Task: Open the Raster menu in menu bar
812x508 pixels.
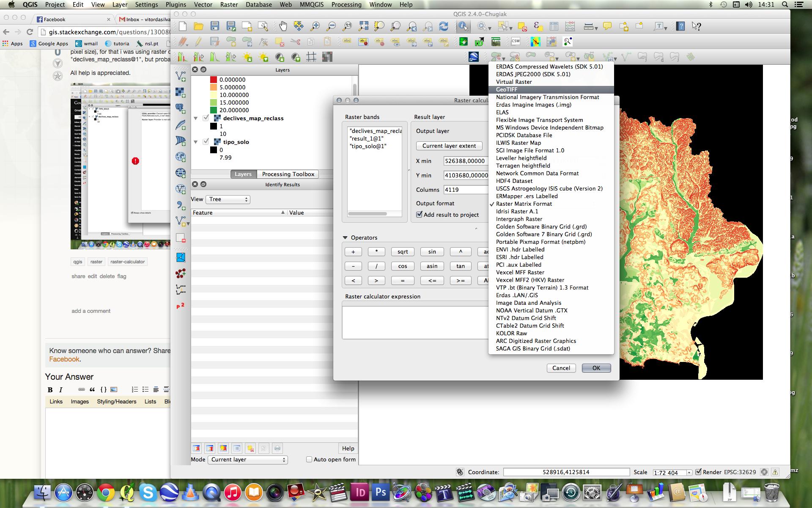Action: pos(228,5)
